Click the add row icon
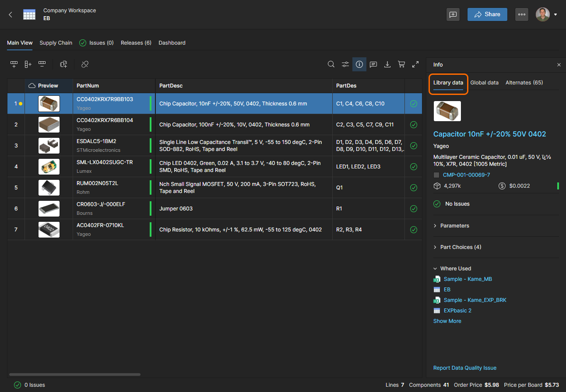This screenshot has width=566, height=392. pos(14,64)
